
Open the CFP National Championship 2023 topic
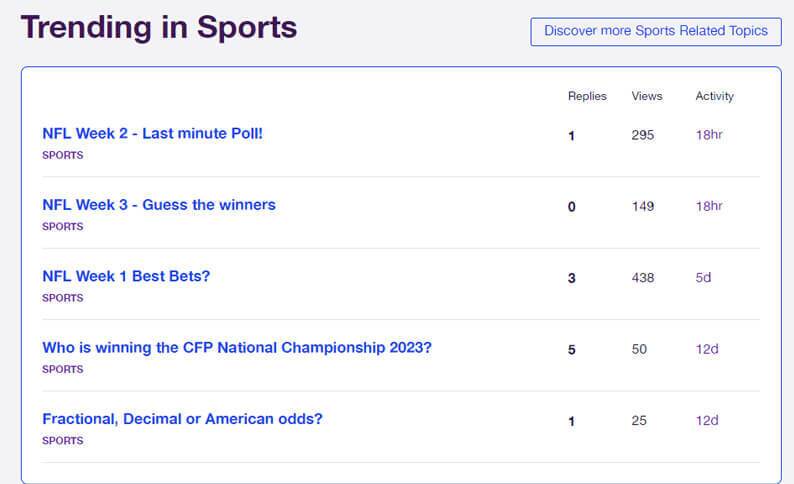click(x=237, y=348)
